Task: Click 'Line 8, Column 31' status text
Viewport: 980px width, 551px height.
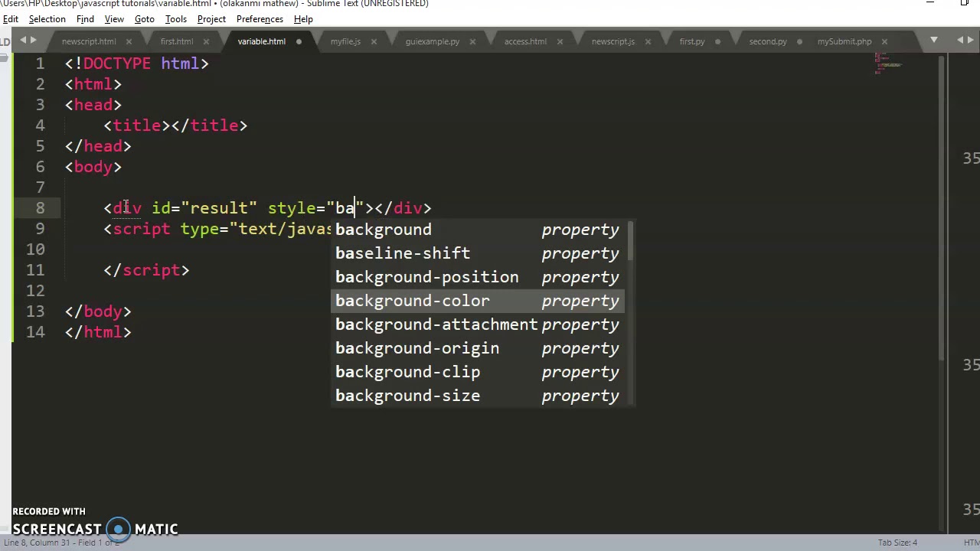Action: pyautogui.click(x=36, y=543)
